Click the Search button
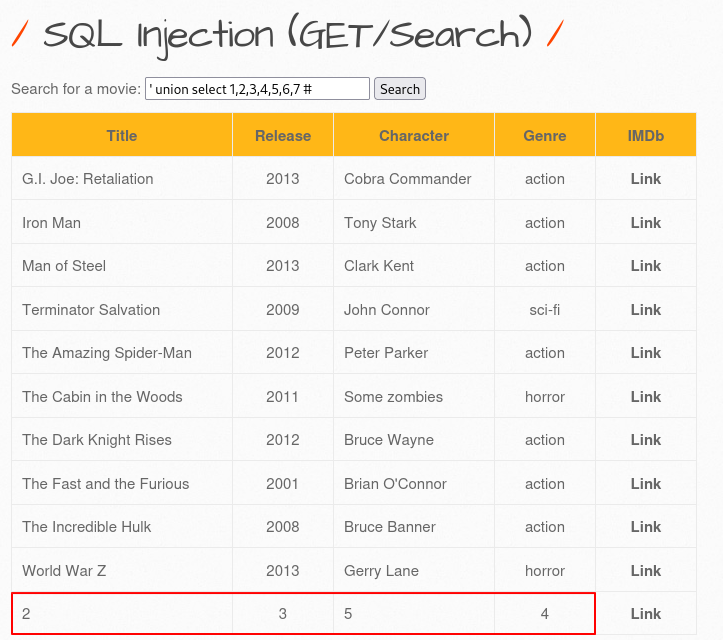Screen dimensions: 723x640 [x=400, y=89]
